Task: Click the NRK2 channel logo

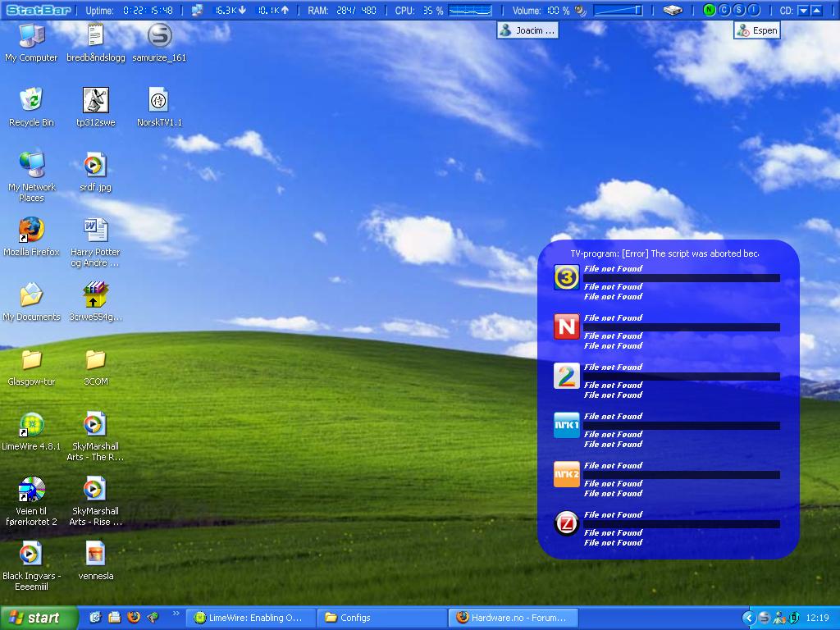Action: pos(566,474)
